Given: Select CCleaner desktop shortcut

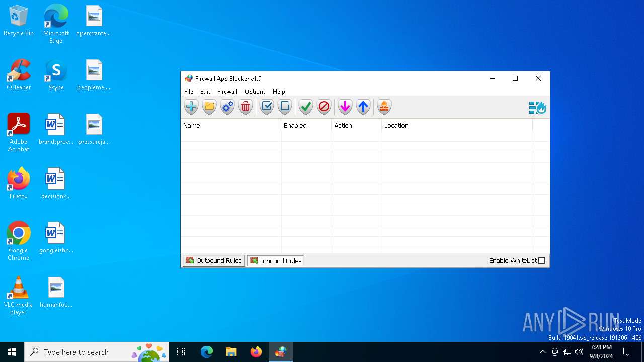Looking at the screenshot, I should point(19,75).
